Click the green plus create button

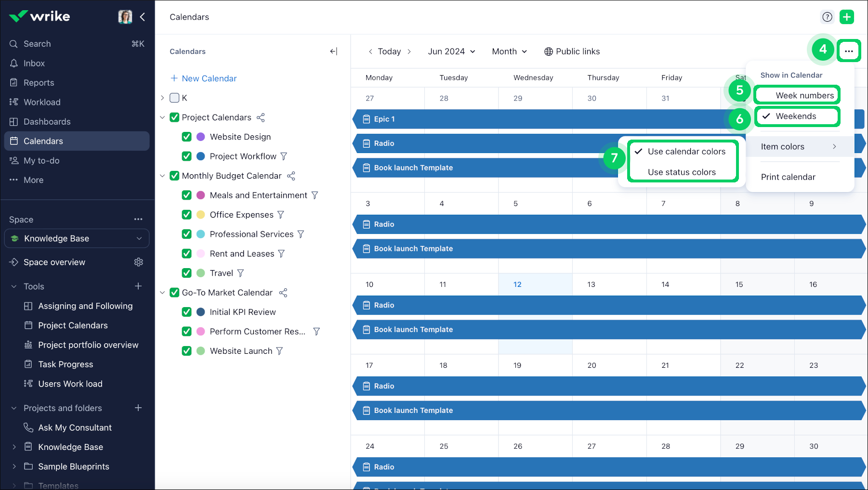pyautogui.click(x=846, y=17)
